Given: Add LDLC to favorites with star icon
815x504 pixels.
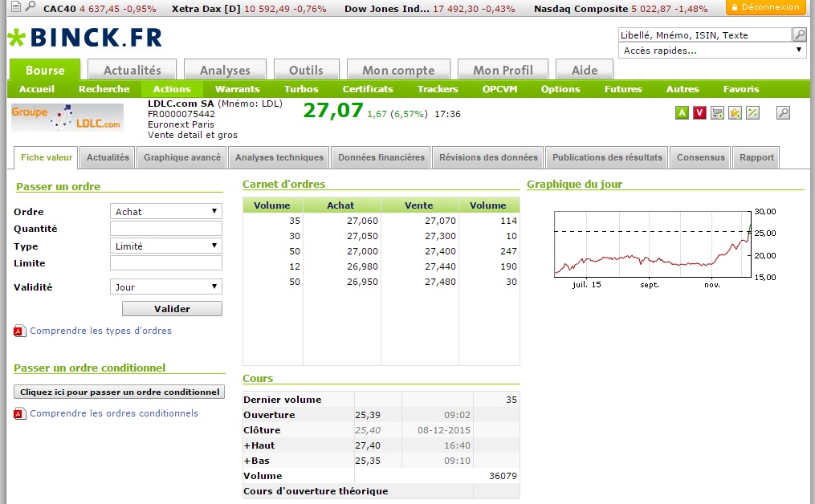Looking at the screenshot, I should [x=735, y=113].
